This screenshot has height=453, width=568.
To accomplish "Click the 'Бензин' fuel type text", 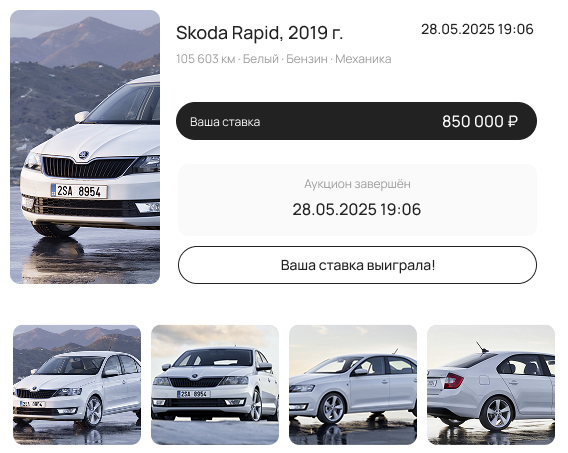I will (307, 59).
